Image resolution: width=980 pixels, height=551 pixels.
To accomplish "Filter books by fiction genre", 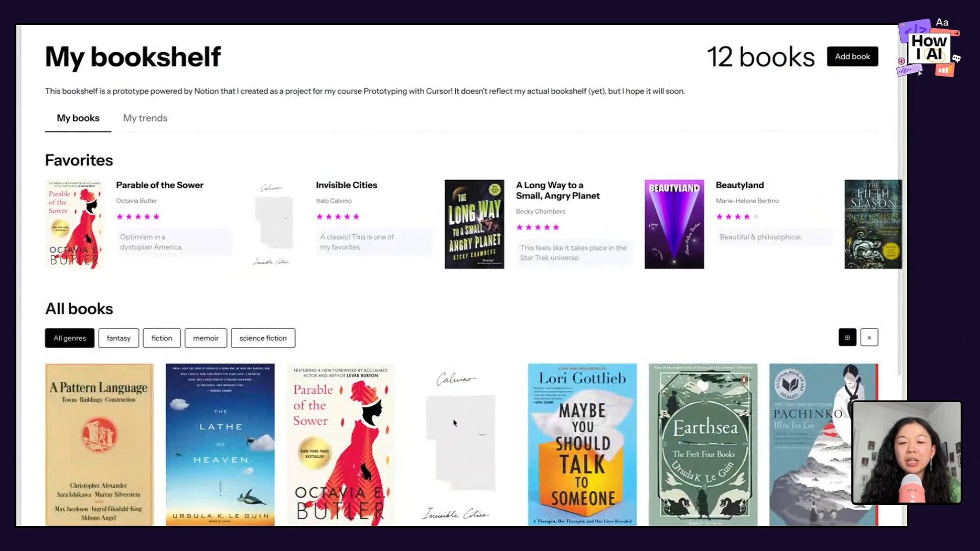I will tap(162, 338).
